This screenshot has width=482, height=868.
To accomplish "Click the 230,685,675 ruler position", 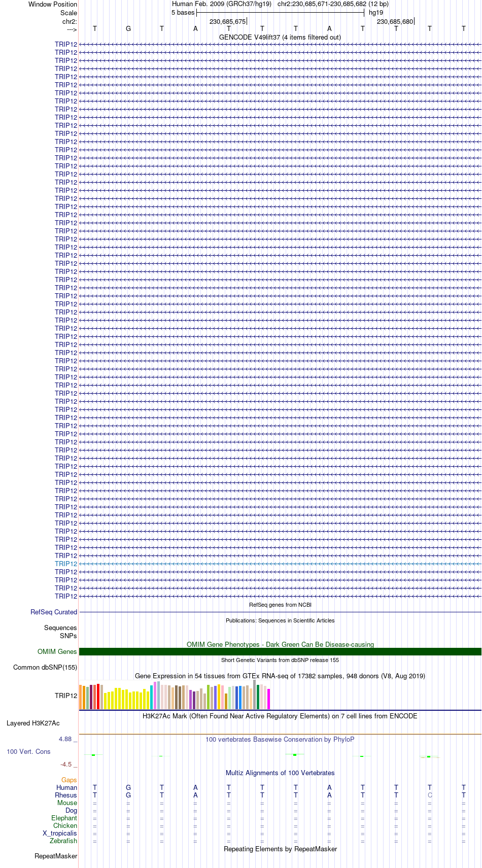I will (x=227, y=21).
